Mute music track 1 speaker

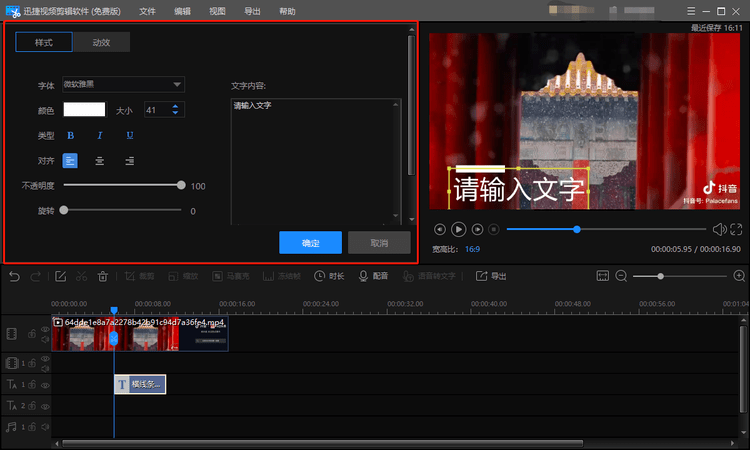[x=45, y=427]
